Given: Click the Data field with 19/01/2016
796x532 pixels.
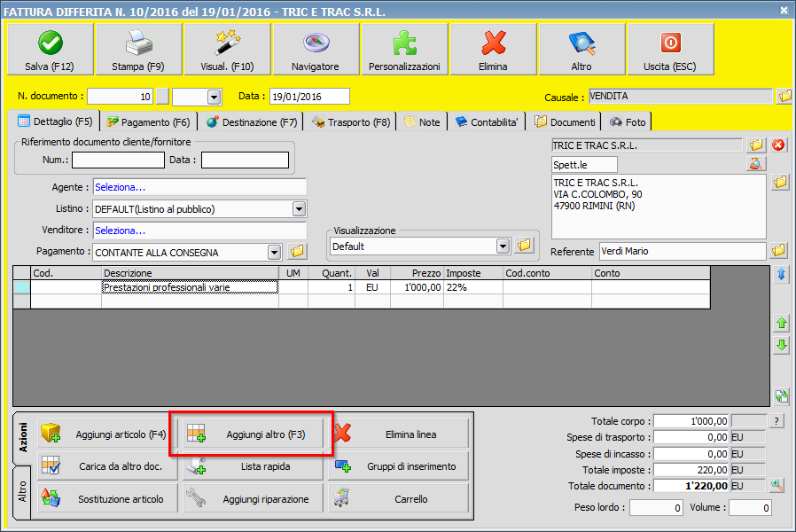Looking at the screenshot, I should click(309, 97).
